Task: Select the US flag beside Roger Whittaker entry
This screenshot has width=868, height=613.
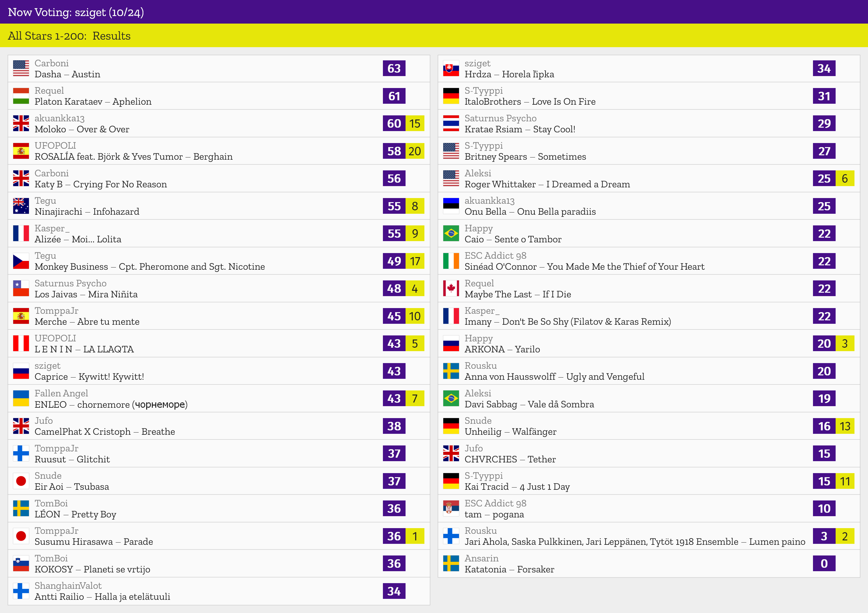Action: pyautogui.click(x=451, y=178)
